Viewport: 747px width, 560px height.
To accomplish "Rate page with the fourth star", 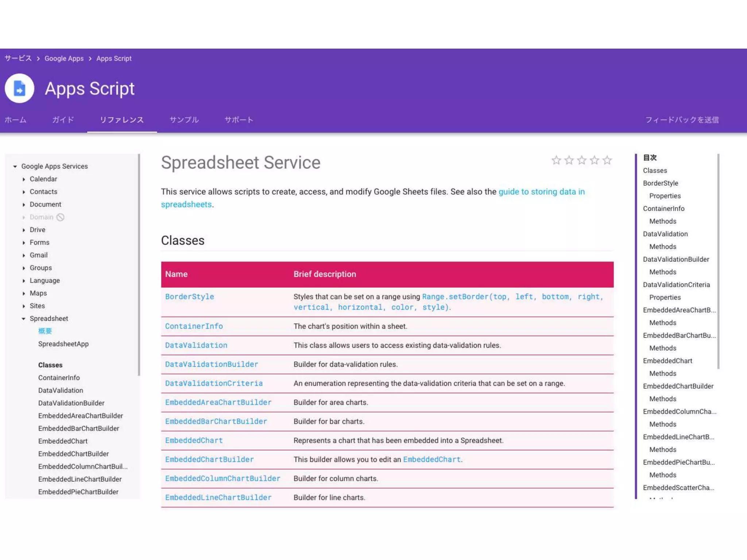I will [595, 160].
